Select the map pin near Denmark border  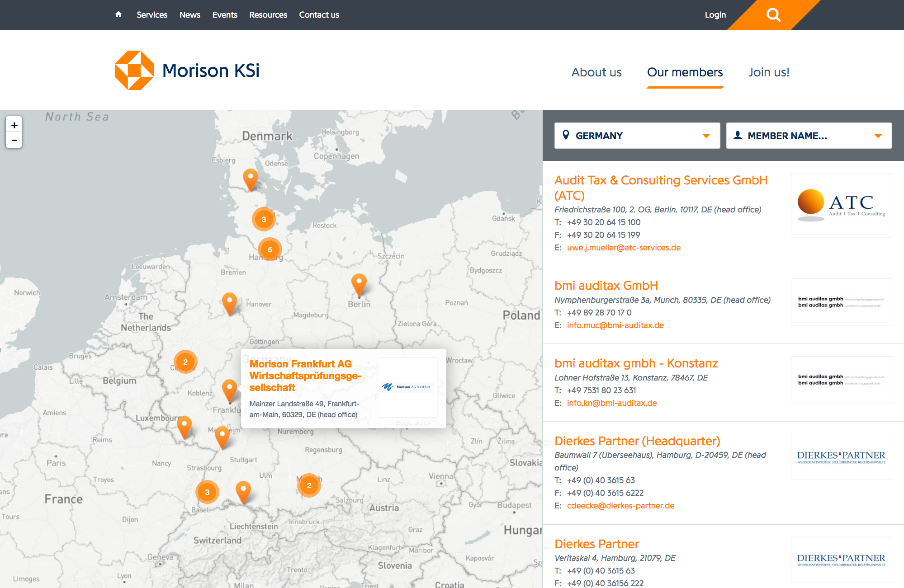coord(251,180)
